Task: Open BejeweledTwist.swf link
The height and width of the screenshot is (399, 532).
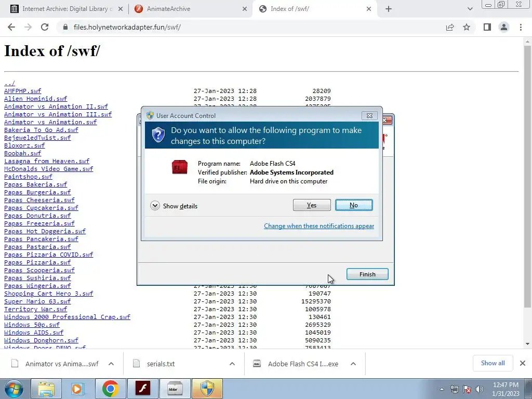Action: coord(37,138)
